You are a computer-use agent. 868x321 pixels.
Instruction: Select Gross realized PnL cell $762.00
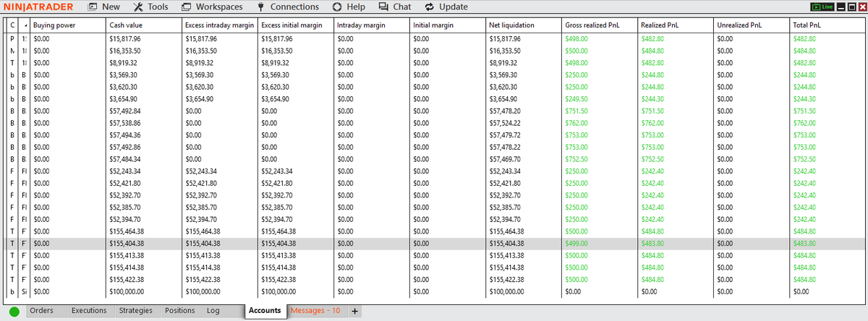(x=600, y=123)
